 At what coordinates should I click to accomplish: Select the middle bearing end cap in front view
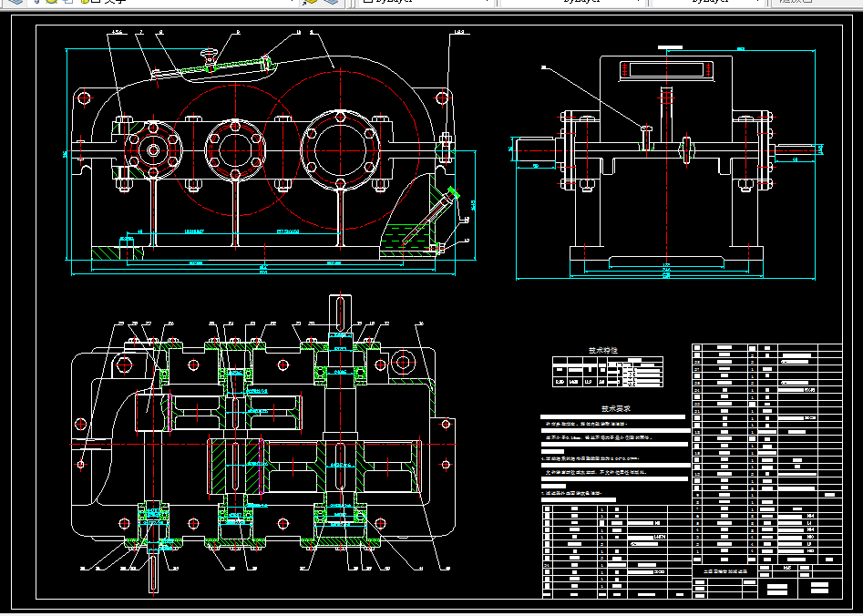pos(235,149)
